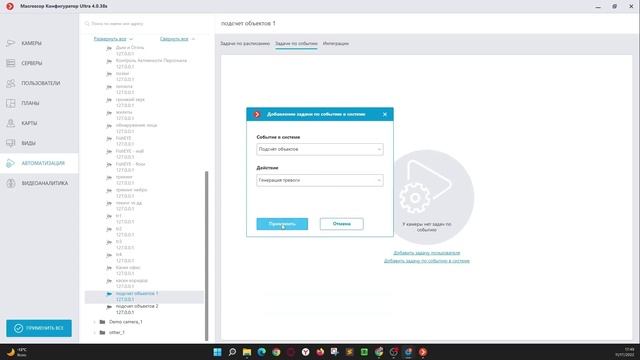Open taskbar Search
The width and height of the screenshot is (640, 360).
click(232, 352)
